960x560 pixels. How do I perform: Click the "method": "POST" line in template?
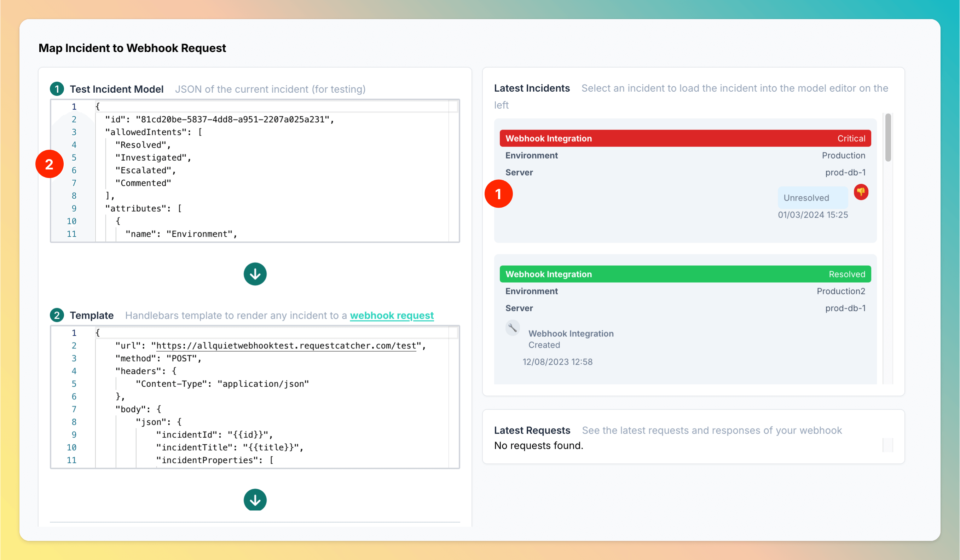158,358
